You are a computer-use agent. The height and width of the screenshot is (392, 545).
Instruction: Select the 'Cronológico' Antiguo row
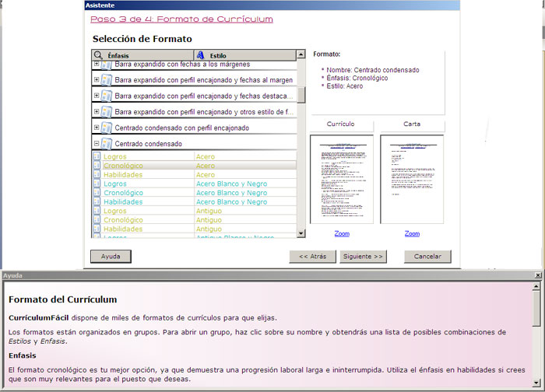pos(195,219)
